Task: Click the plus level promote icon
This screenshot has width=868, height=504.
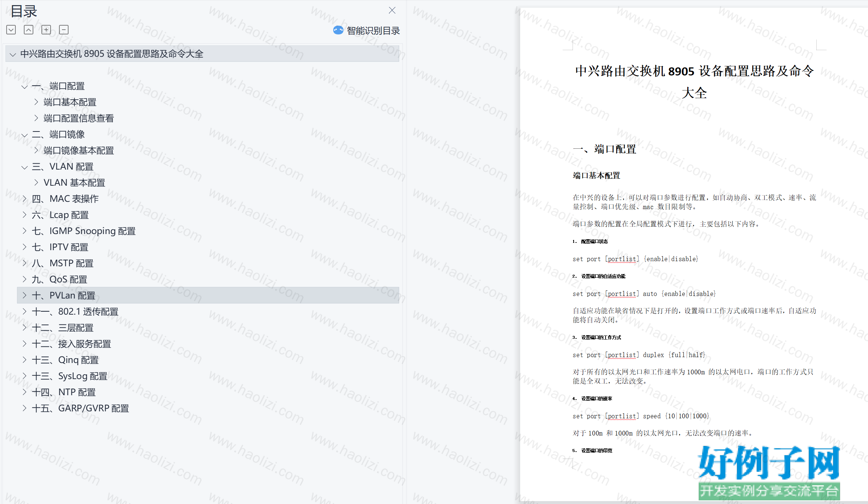Action: pos(46,30)
